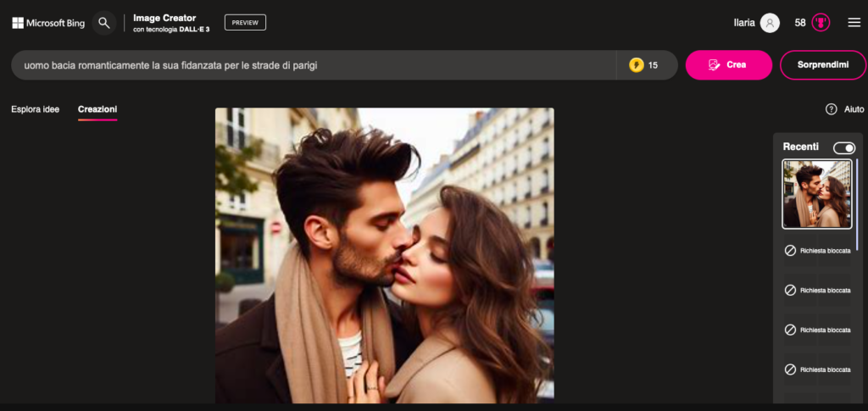Open search with the magnifier icon
The width and height of the screenshot is (868, 411).
click(x=104, y=23)
